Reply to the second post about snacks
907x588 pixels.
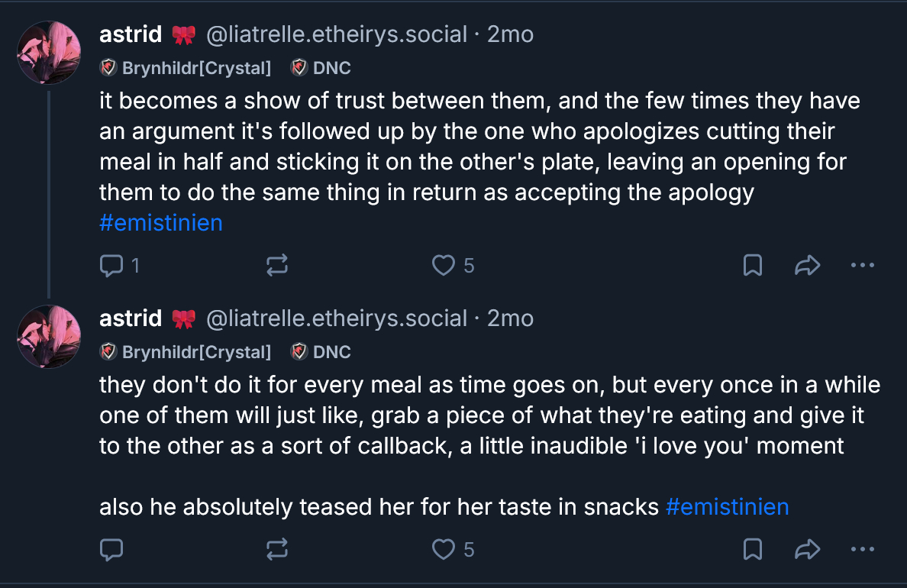coord(111,549)
